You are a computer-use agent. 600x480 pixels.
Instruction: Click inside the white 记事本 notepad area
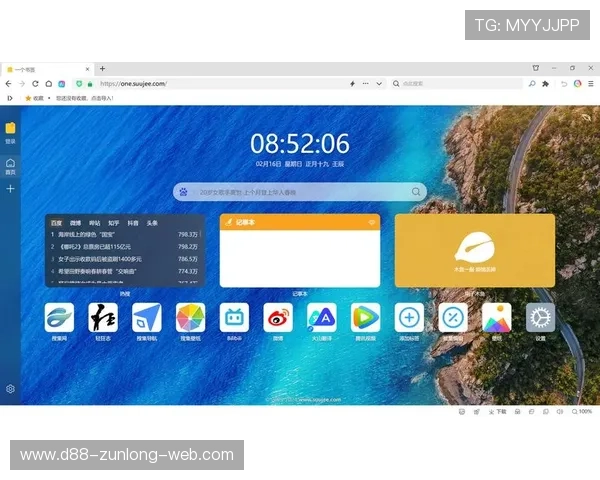pyautogui.click(x=300, y=258)
